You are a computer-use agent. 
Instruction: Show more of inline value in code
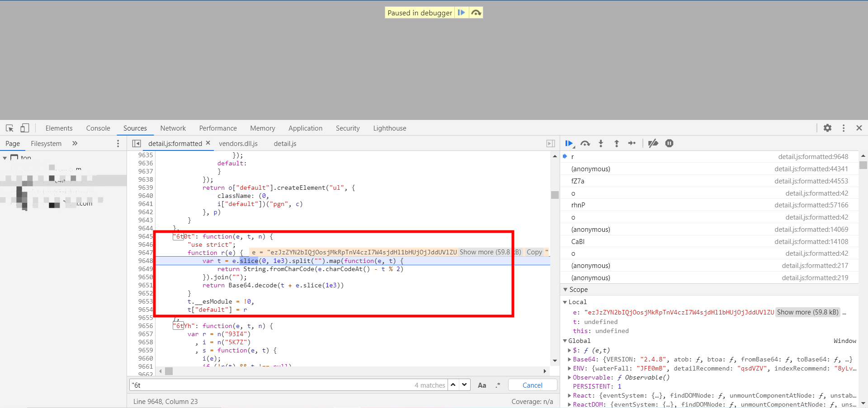pos(490,252)
